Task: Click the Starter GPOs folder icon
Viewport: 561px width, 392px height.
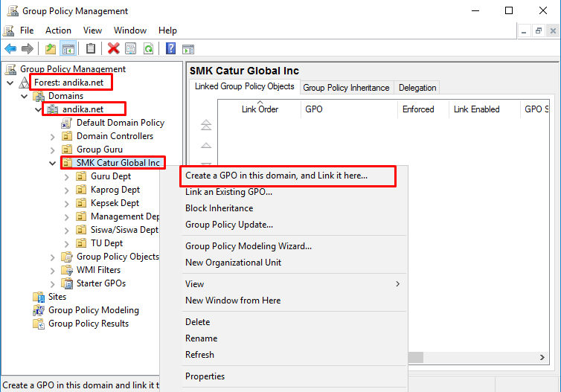Action: coord(66,283)
